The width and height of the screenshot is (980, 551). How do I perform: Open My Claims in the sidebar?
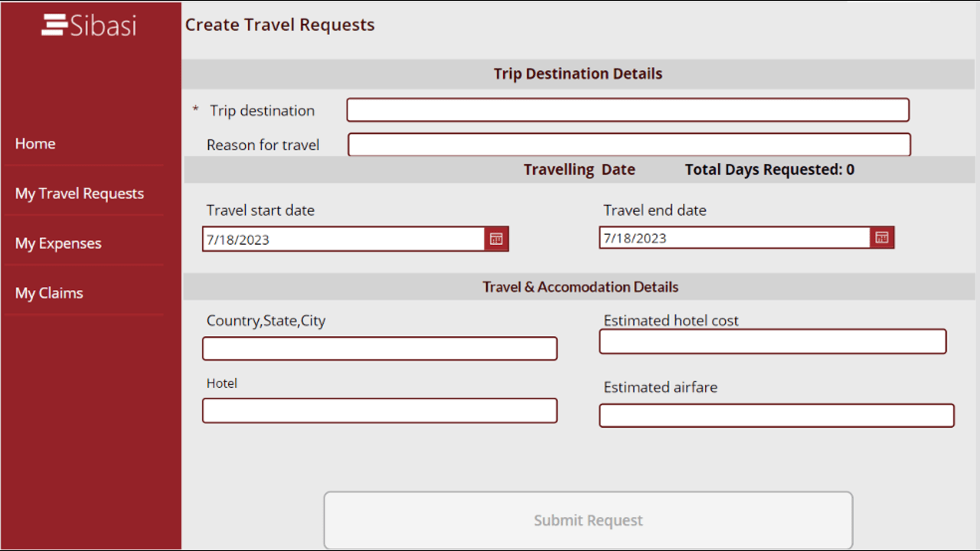[49, 293]
